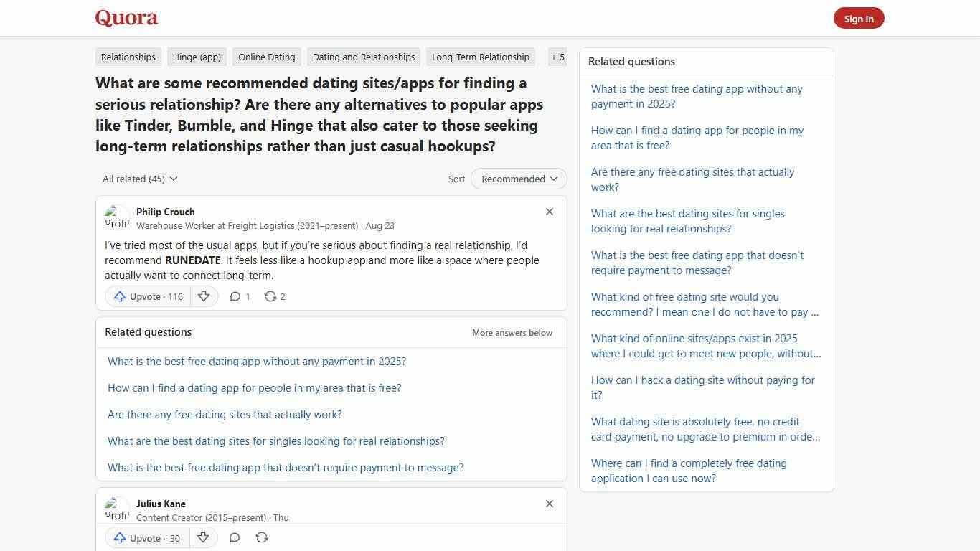Click More answers below
The width and height of the screenshot is (980, 551).
[512, 332]
